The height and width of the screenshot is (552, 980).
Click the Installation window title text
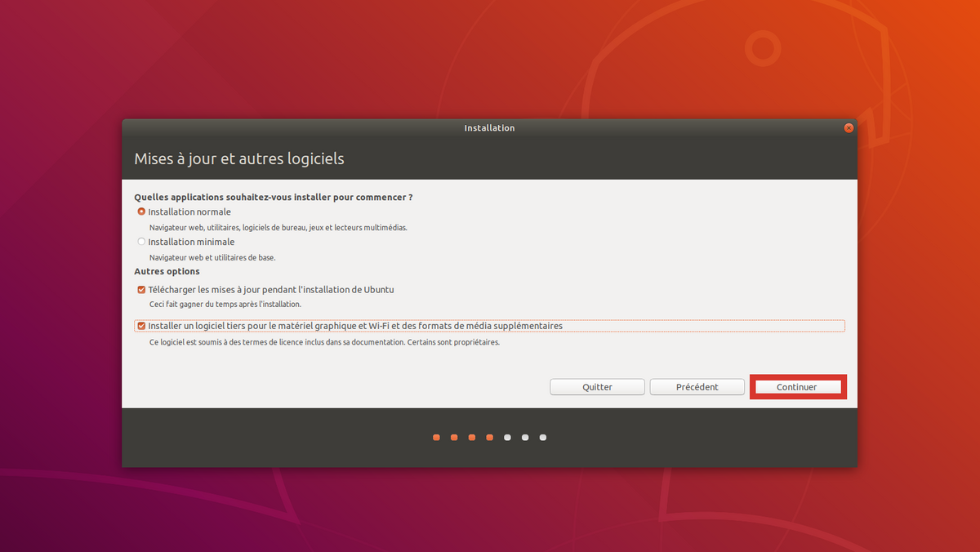489,128
